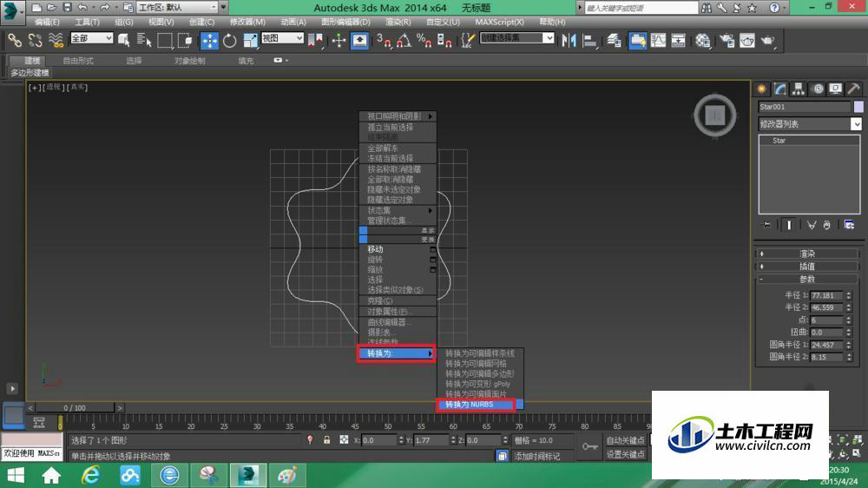The width and height of the screenshot is (868, 488).
Task: Open the named selection sets dropdown
Action: tap(517, 37)
